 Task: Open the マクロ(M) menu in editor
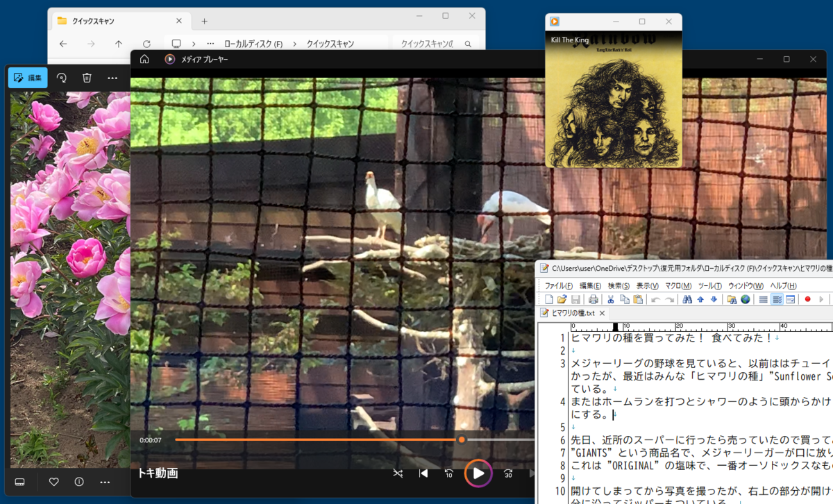[678, 285]
